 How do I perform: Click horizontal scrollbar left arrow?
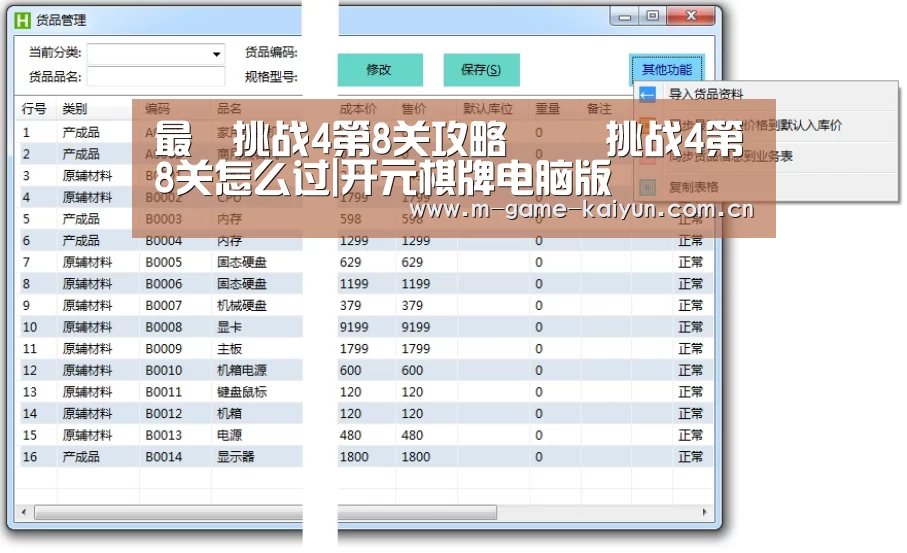pyautogui.click(x=24, y=512)
